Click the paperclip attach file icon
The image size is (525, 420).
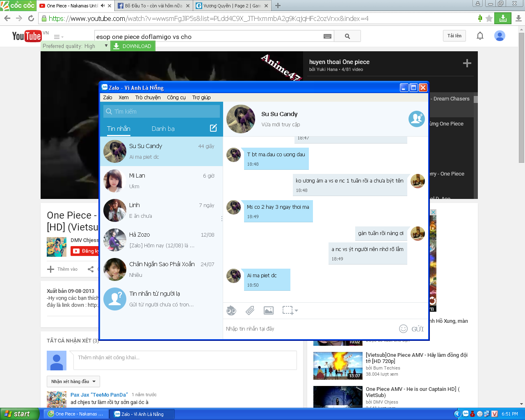tap(250, 310)
